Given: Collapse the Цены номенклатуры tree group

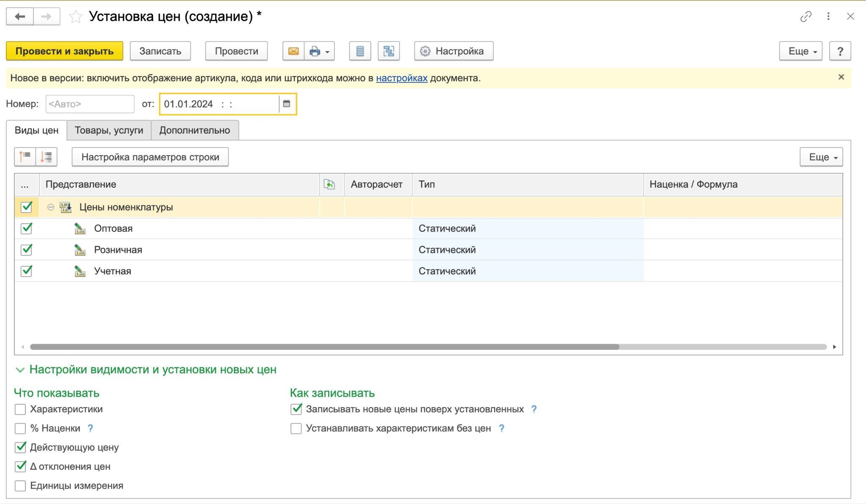Looking at the screenshot, I should (x=50, y=207).
